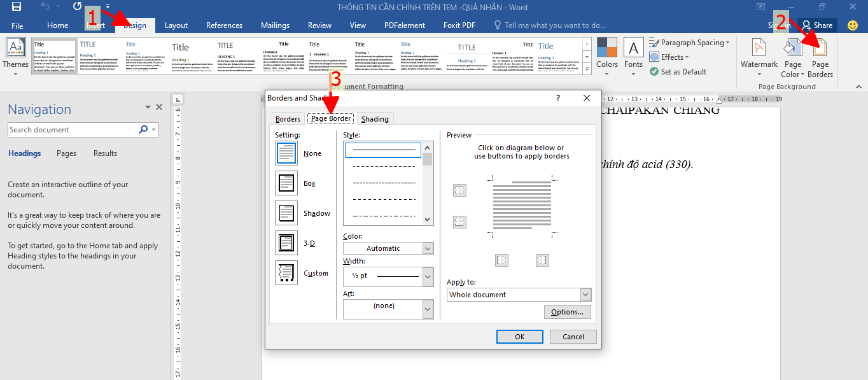Open the Colors theme palette
Viewport: 868px width, 380px height.
[x=607, y=48]
